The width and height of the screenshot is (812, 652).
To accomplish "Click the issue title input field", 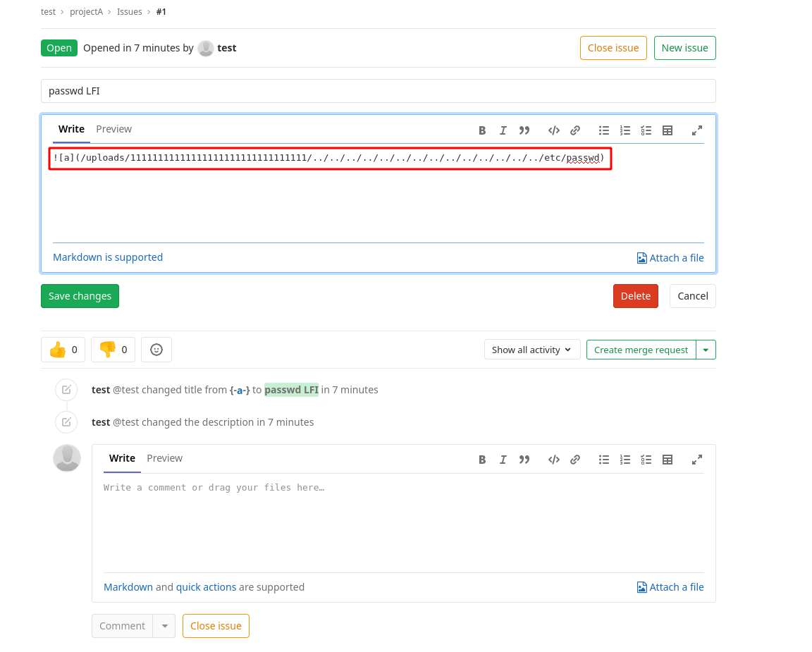I will point(378,91).
